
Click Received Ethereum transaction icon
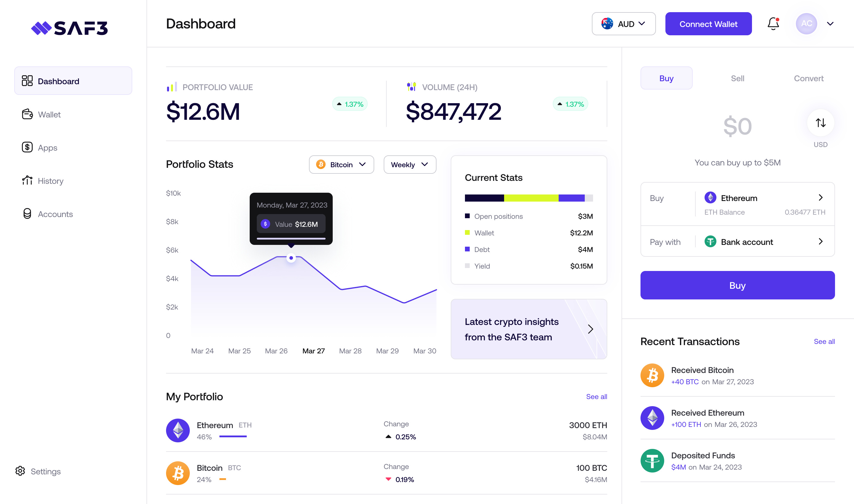tap(652, 418)
